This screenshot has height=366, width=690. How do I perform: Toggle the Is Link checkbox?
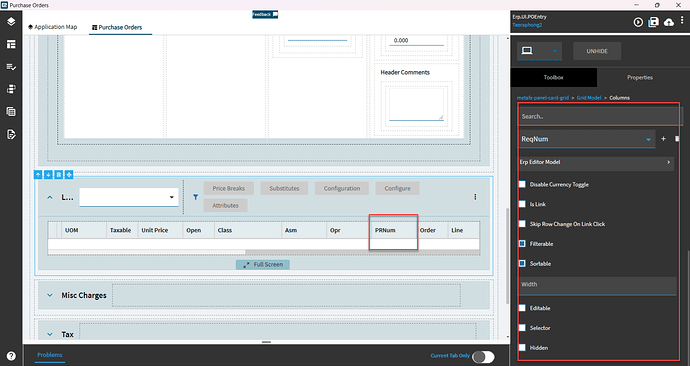tap(522, 204)
